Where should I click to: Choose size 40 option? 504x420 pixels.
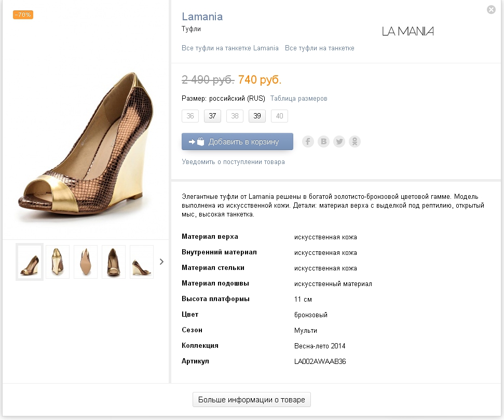click(x=280, y=116)
